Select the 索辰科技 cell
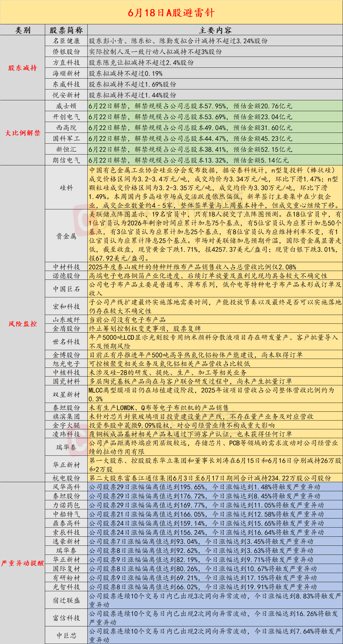Screen dimensions: 343x644 pyautogui.click(x=66, y=532)
